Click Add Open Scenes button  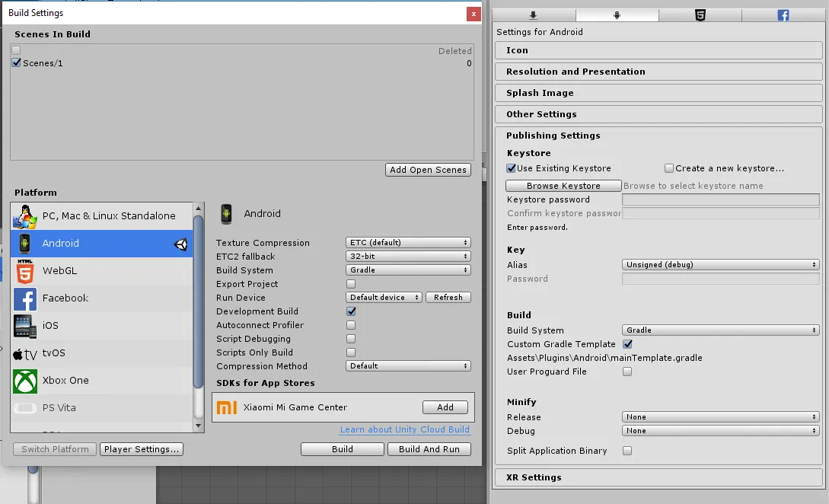(x=429, y=170)
